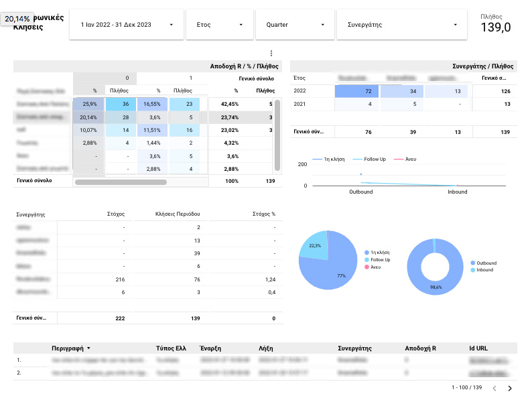Screen dimensions: 532x398
Task: Click the 1η κλήση pie legend swatch
Action: pyautogui.click(x=367, y=253)
